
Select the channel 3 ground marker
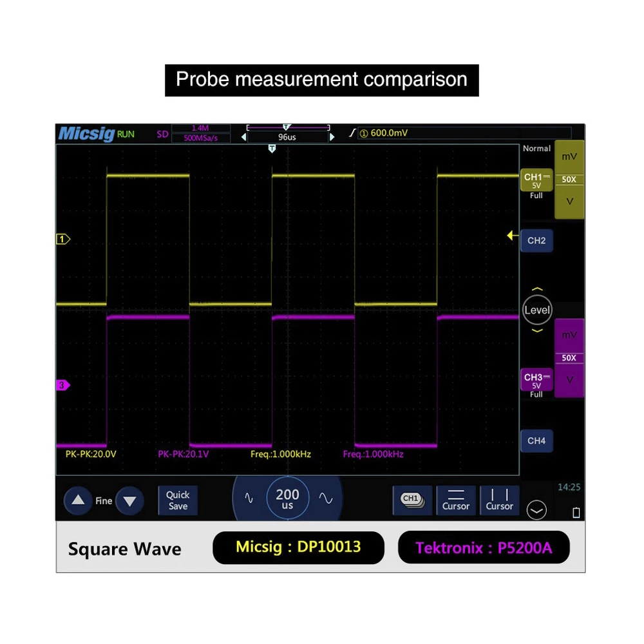pyautogui.click(x=63, y=385)
